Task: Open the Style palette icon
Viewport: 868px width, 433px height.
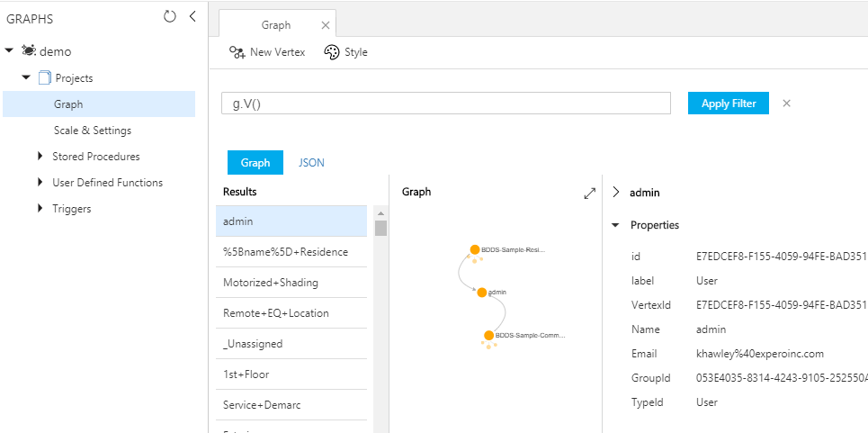Action: pos(332,52)
